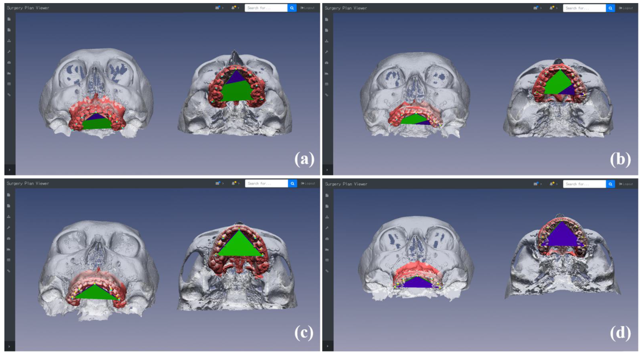Click Logout link in panel (d) header

[626, 184]
